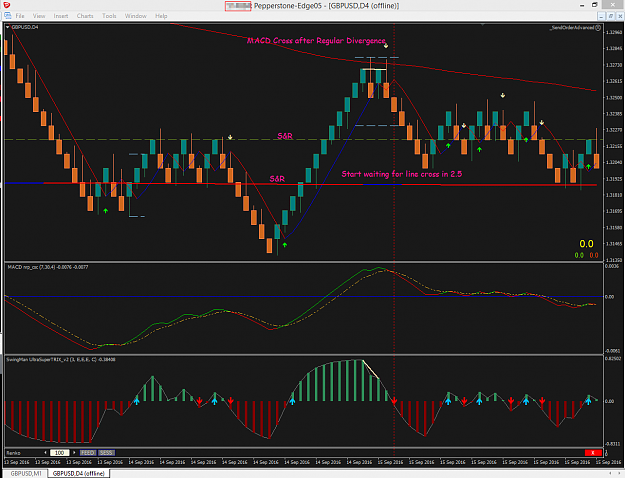
Task: Open the Tools menu
Action: click(109, 16)
